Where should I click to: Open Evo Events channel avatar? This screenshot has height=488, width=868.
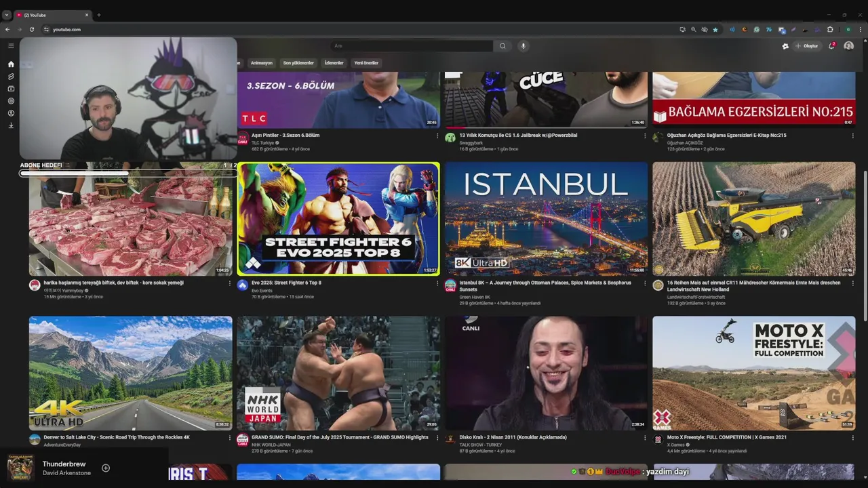(243, 285)
